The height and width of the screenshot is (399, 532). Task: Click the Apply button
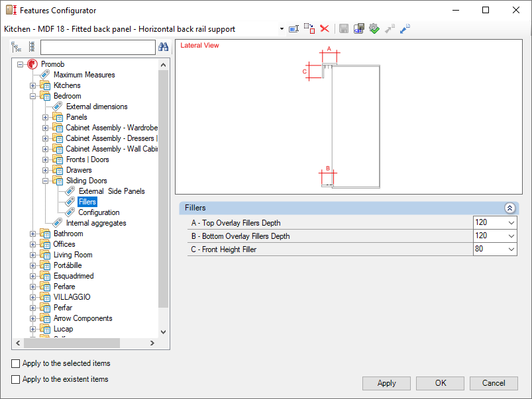(386, 383)
